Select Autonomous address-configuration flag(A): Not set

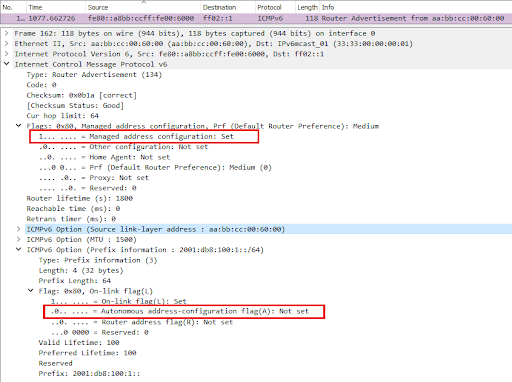[180, 311]
